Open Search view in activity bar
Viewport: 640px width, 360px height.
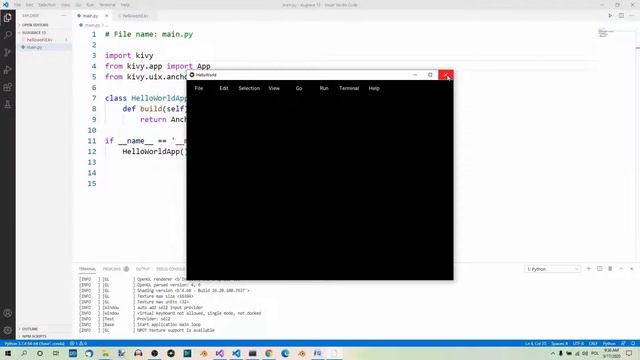tap(7, 35)
